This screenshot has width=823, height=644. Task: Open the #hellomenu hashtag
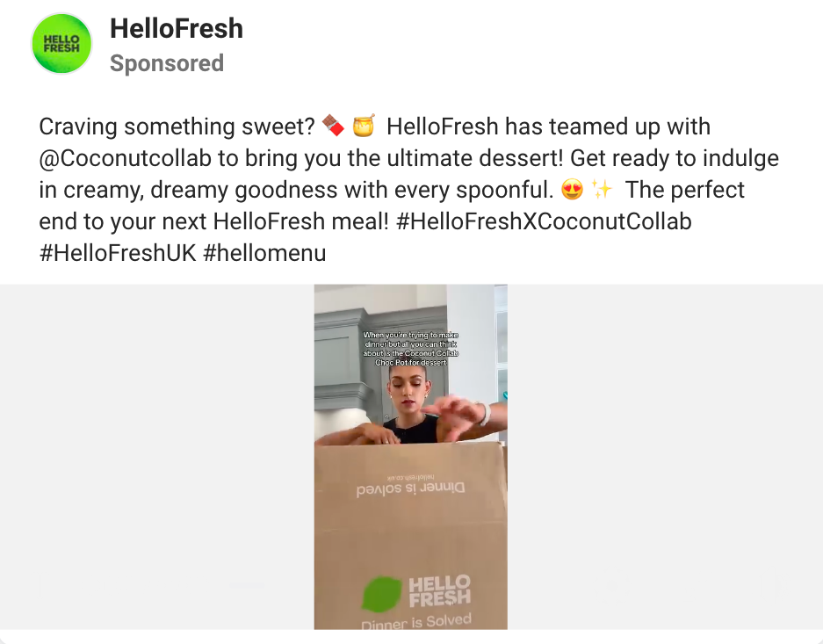click(264, 253)
